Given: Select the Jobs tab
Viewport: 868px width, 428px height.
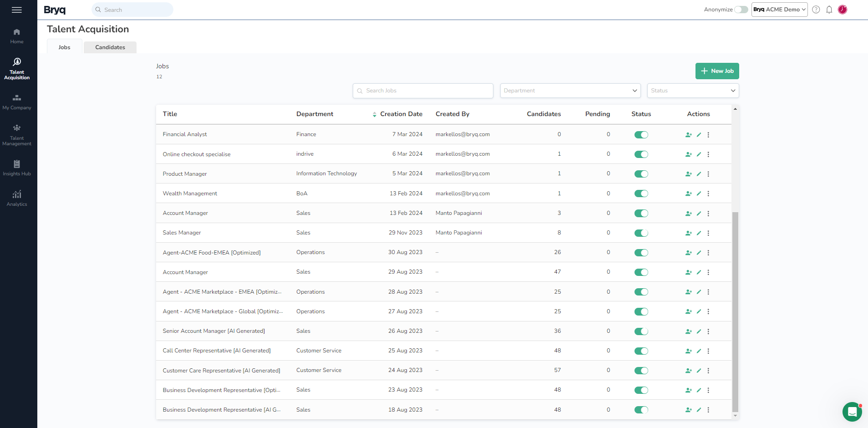Looking at the screenshot, I should point(64,47).
